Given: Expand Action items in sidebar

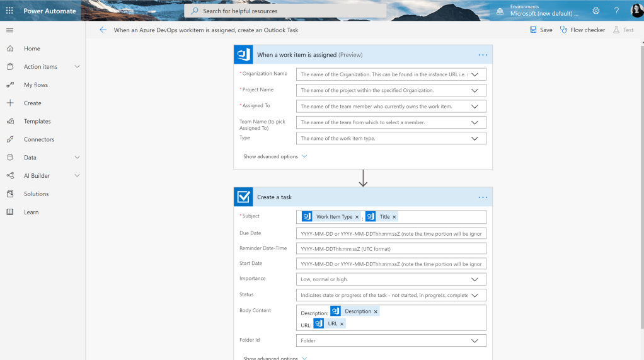Looking at the screenshot, I should [x=77, y=67].
